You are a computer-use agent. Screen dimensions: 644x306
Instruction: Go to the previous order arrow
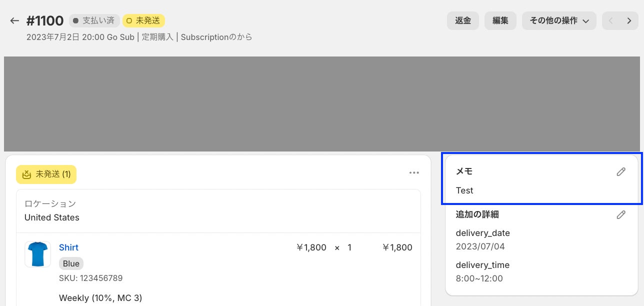(611, 21)
